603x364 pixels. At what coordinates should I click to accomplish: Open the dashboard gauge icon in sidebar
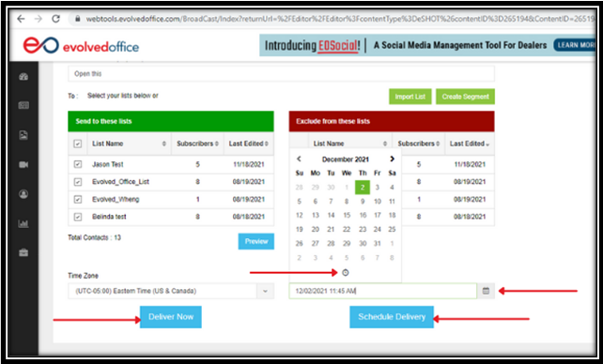(x=23, y=76)
